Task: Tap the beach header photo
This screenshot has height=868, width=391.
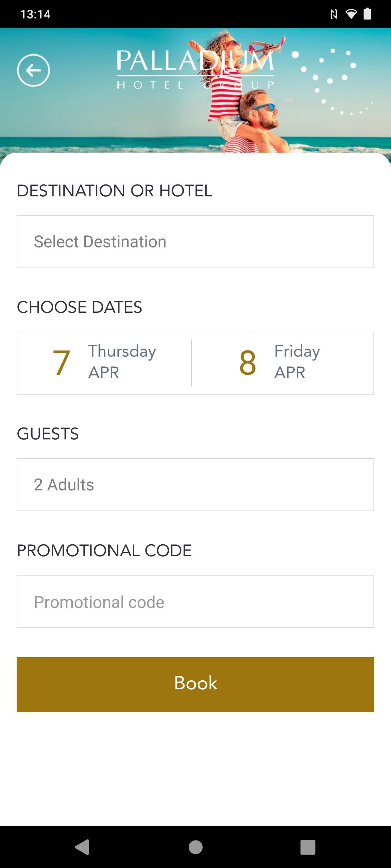Action: coord(195,90)
